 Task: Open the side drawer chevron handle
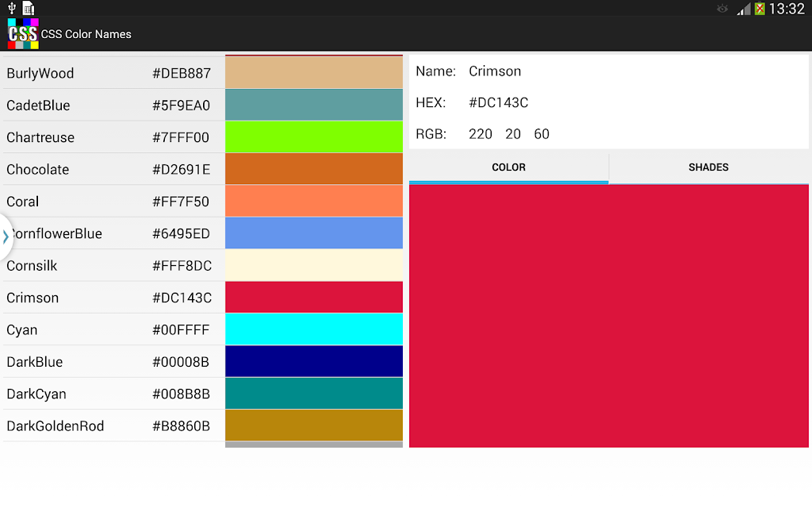click(x=5, y=237)
